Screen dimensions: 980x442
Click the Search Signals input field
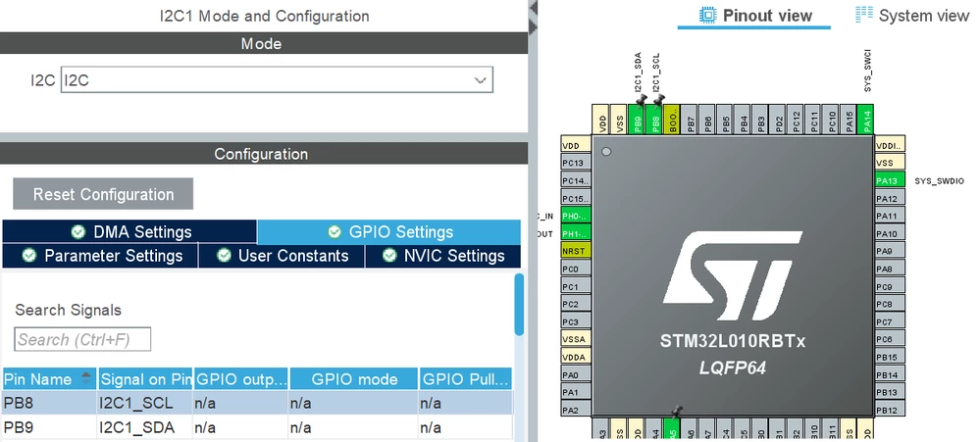click(x=82, y=339)
